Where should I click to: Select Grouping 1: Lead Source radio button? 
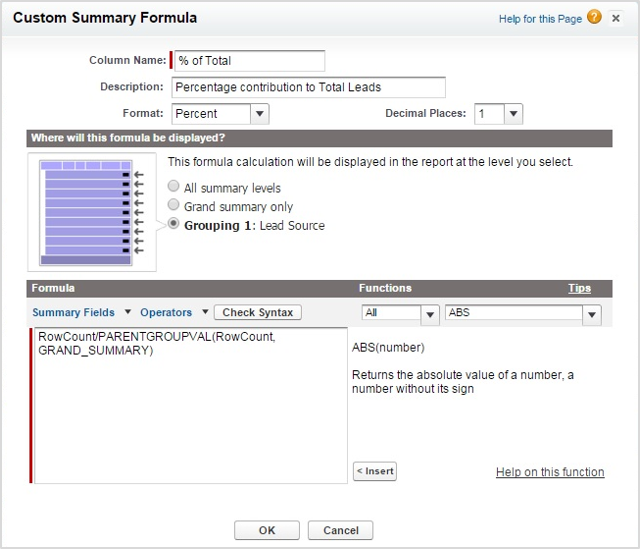coord(173,224)
